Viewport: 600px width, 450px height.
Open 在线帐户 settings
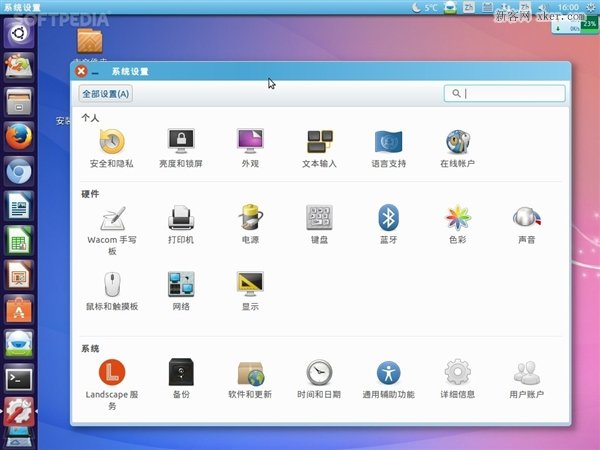(458, 148)
